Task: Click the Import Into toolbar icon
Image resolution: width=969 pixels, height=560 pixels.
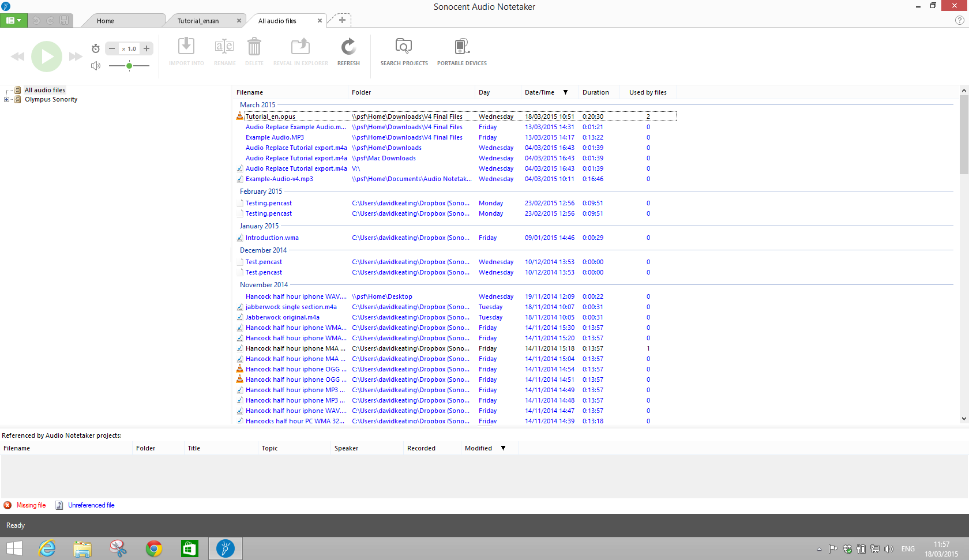Action: (186, 46)
